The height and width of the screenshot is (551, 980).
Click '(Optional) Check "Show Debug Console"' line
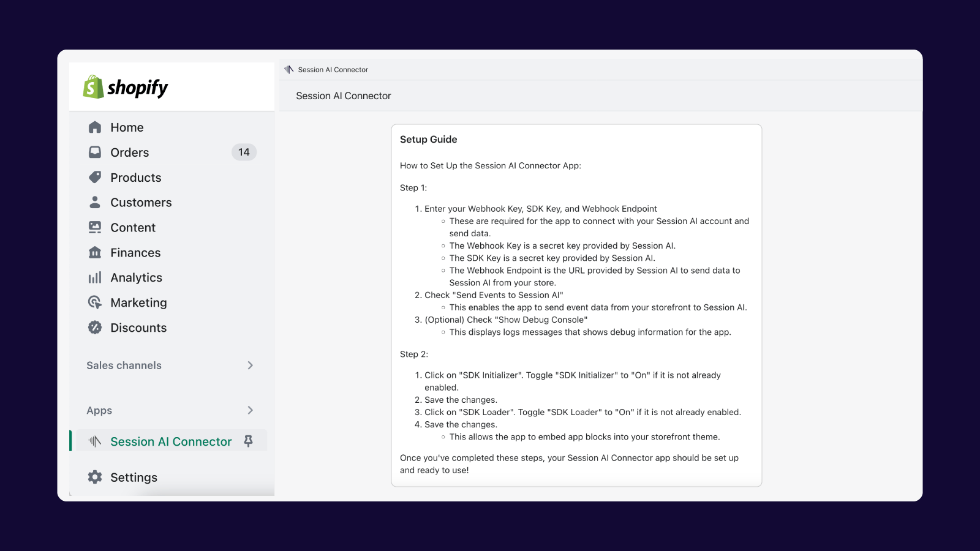(x=506, y=320)
